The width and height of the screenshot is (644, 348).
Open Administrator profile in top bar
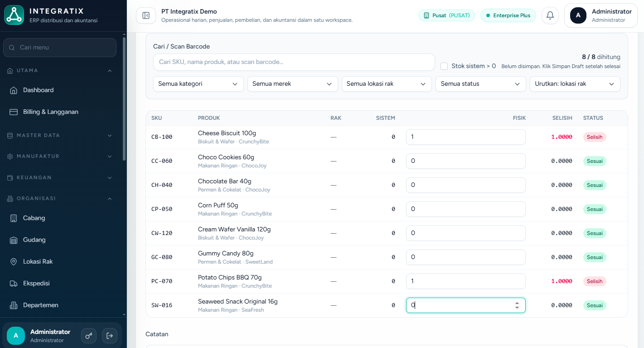pos(600,15)
